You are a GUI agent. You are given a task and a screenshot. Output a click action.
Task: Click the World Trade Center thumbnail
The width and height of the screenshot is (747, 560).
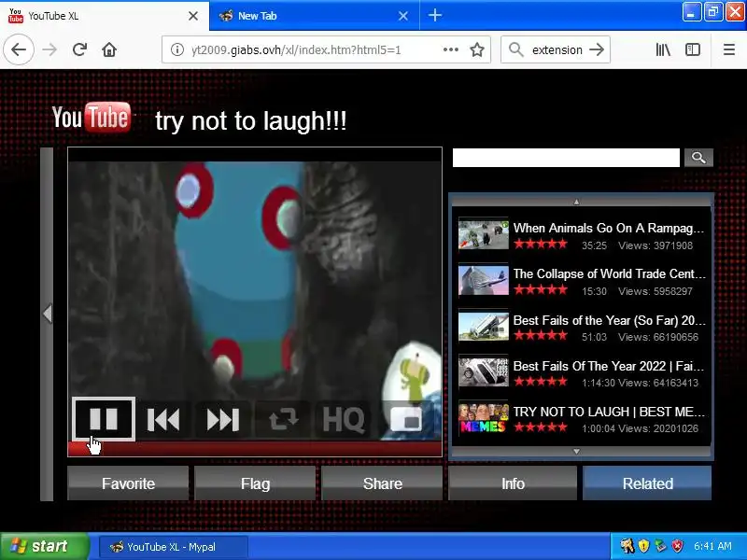click(x=483, y=280)
